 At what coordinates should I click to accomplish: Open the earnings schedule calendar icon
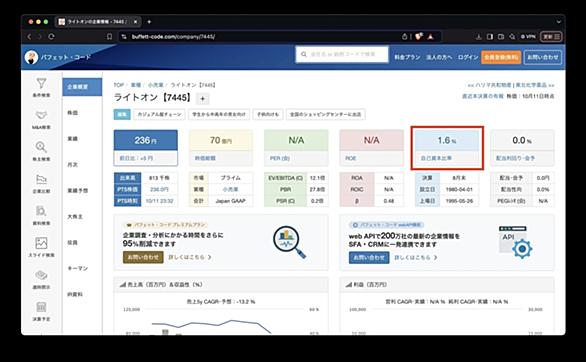tap(41, 307)
